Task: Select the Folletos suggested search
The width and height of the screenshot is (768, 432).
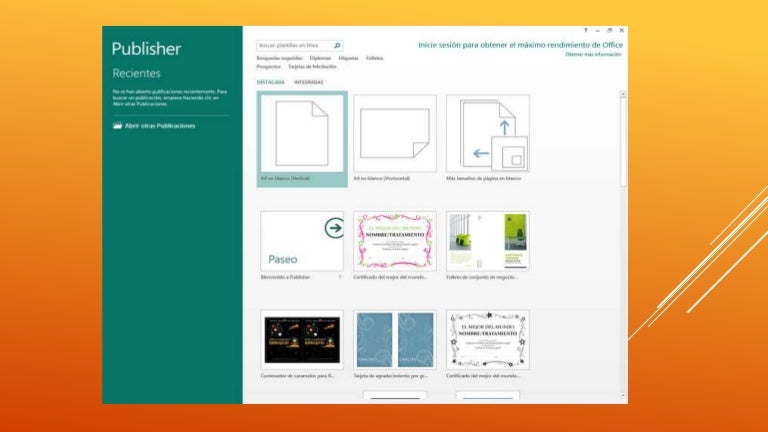Action: 375,58
